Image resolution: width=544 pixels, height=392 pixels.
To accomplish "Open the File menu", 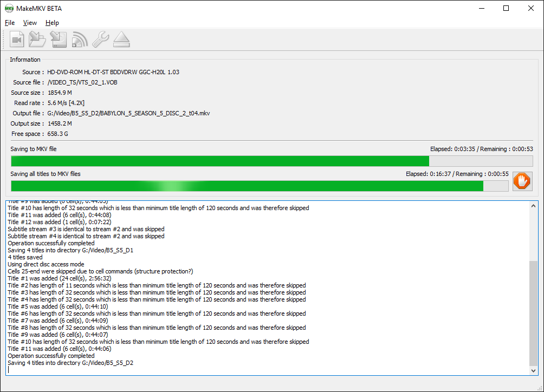I will click(x=10, y=23).
